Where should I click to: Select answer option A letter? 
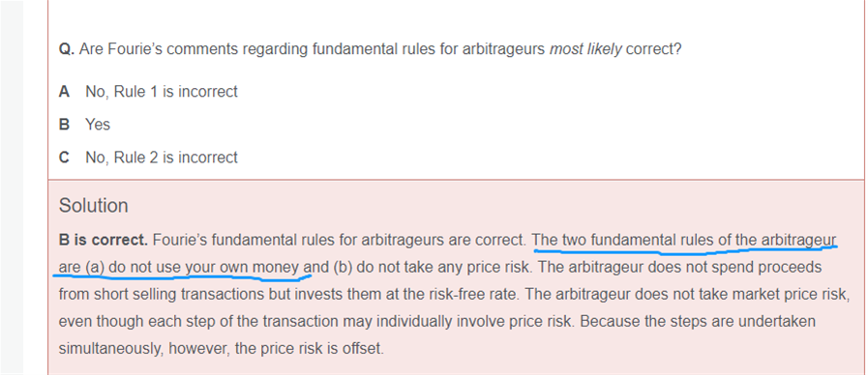tap(64, 91)
